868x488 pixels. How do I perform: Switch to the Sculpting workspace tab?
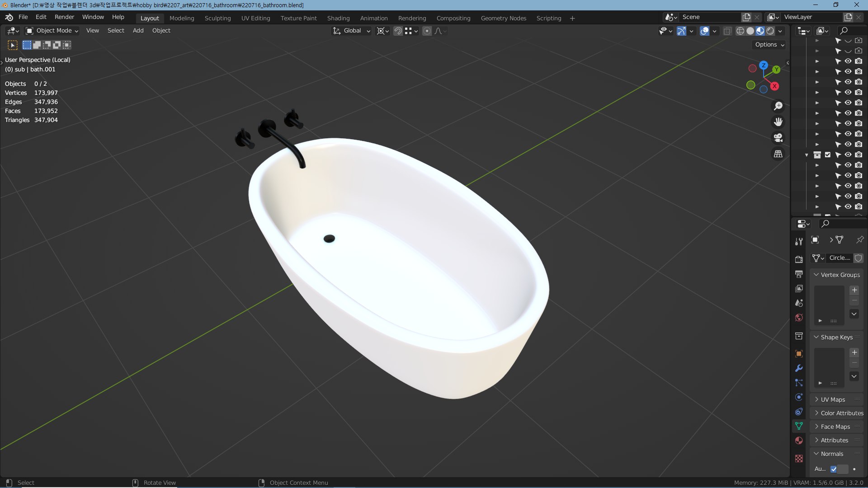pyautogui.click(x=217, y=18)
